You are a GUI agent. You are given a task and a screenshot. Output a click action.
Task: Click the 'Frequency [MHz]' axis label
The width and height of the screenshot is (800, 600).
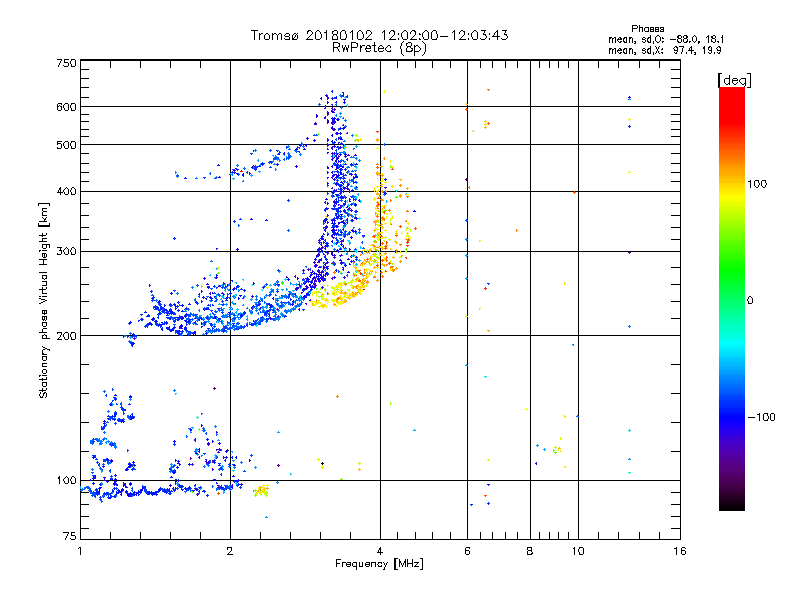[379, 564]
